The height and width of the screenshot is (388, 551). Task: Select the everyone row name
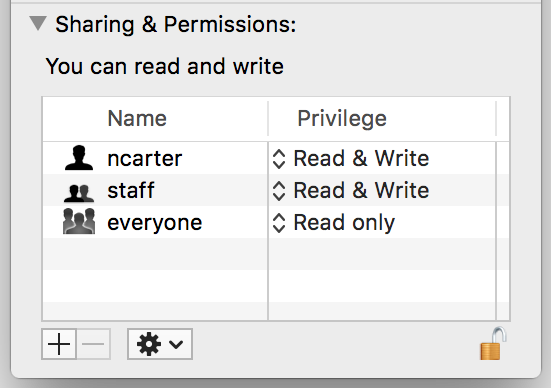point(155,223)
